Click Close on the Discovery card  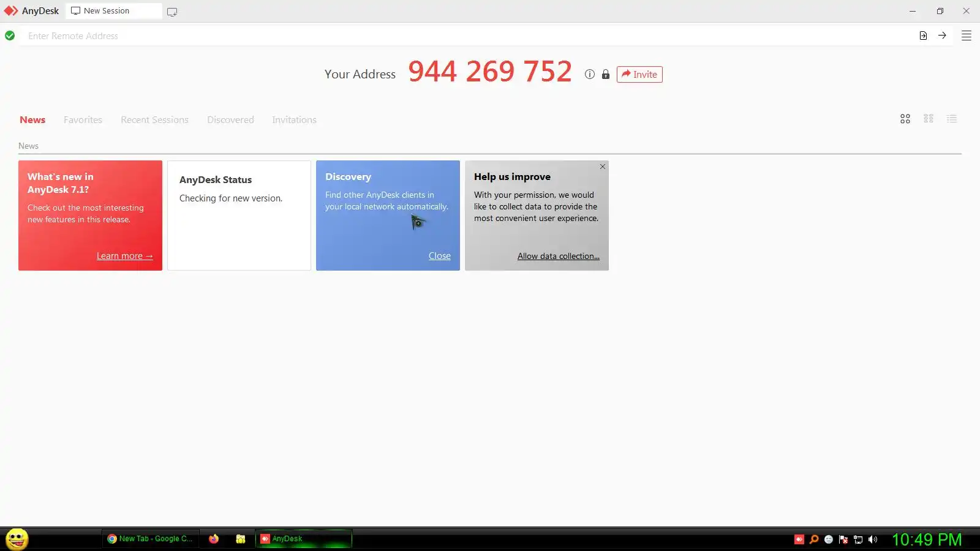coord(439,256)
